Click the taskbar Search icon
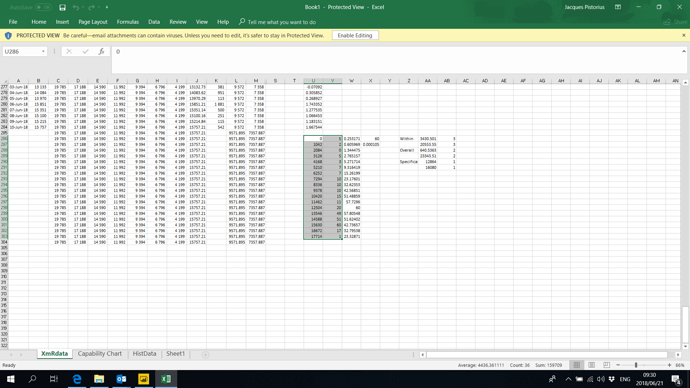Viewport: 690px width, 388px height. pos(32,379)
